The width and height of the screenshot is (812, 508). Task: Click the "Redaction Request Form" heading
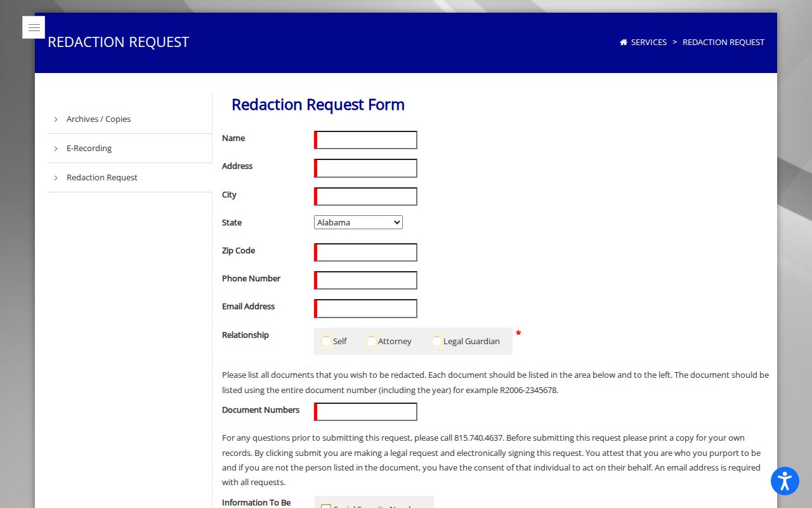pyautogui.click(x=318, y=105)
